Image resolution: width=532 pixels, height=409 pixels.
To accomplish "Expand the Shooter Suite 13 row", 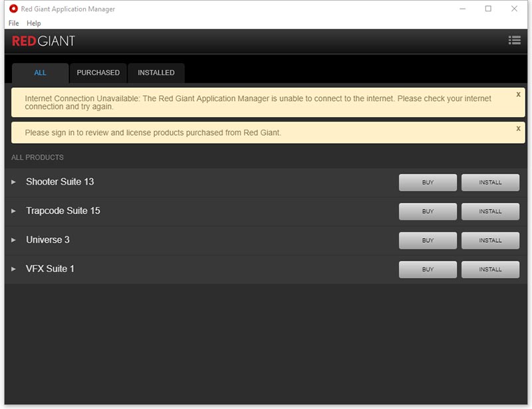I will pyautogui.click(x=13, y=182).
